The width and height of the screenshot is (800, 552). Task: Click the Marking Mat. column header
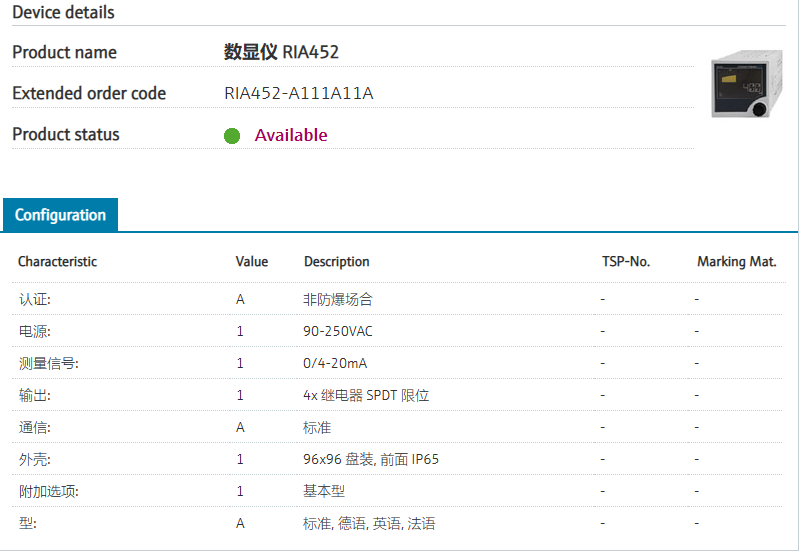point(737,262)
